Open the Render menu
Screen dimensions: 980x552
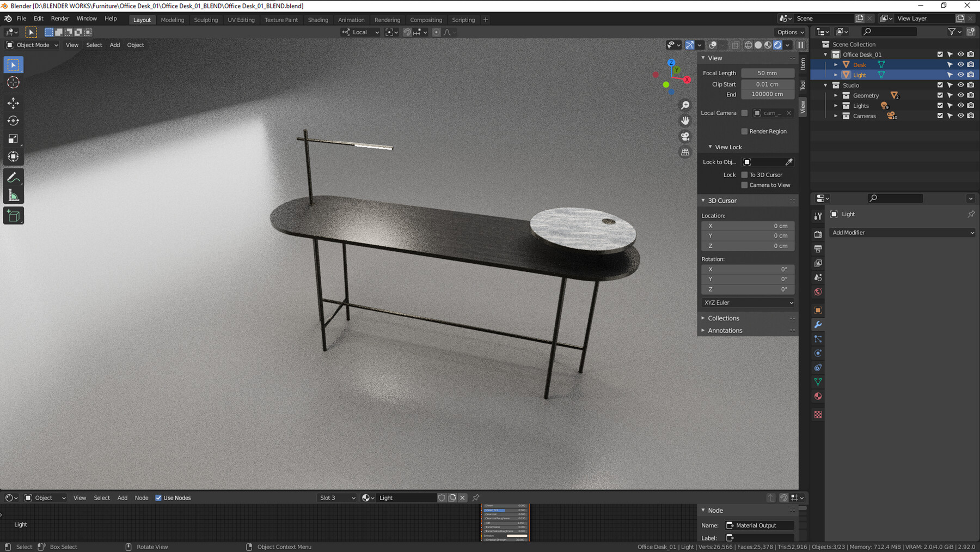[60, 18]
